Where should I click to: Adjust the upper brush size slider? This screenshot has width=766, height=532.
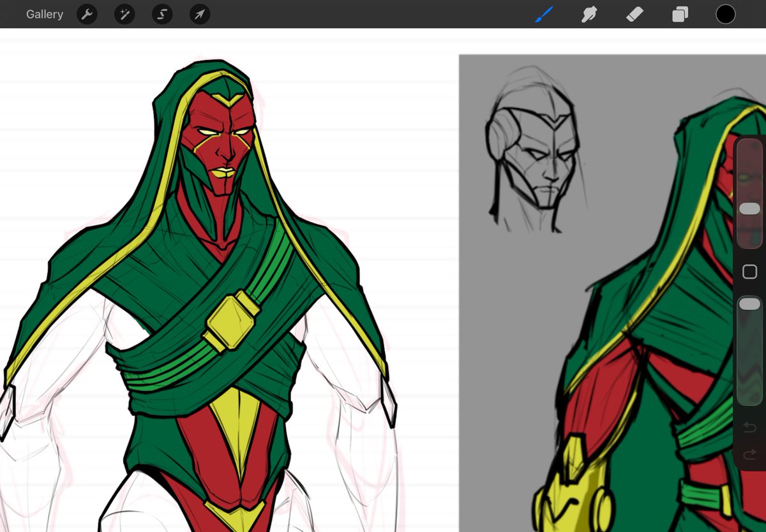751,207
